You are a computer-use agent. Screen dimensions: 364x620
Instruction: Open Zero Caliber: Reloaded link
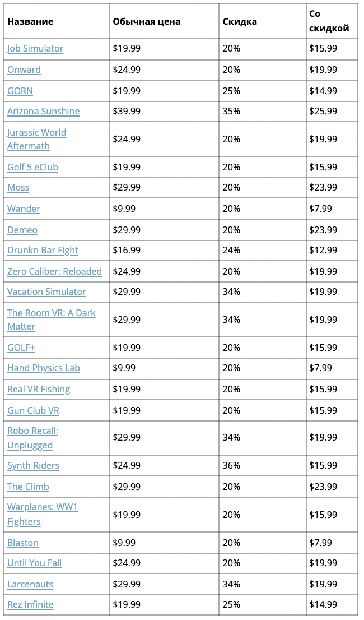(54, 271)
